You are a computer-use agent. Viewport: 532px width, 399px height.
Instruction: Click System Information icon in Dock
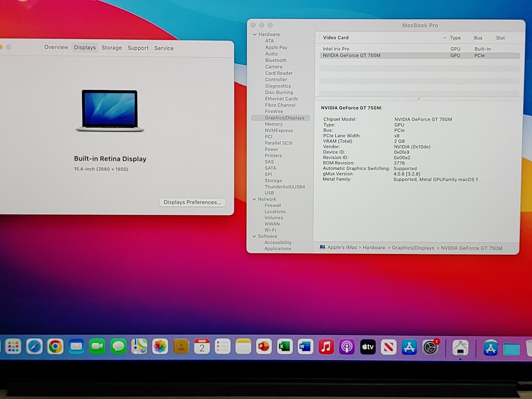(460, 347)
